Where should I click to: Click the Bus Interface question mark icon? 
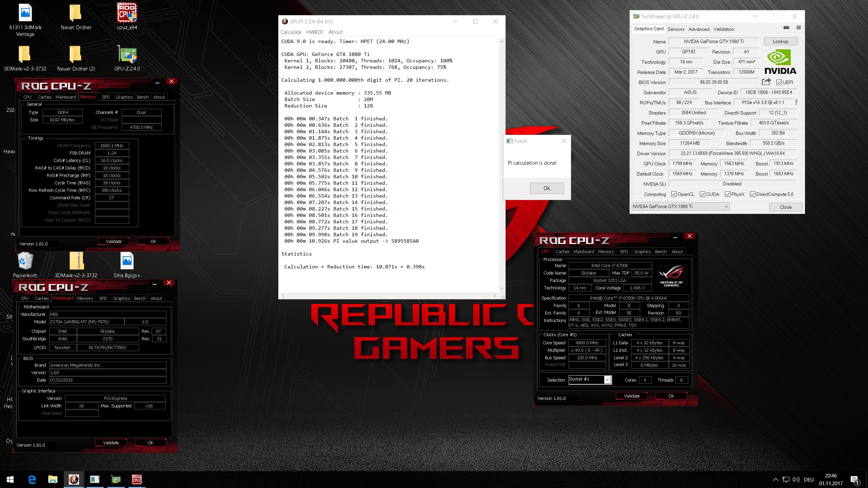pyautogui.click(x=796, y=102)
